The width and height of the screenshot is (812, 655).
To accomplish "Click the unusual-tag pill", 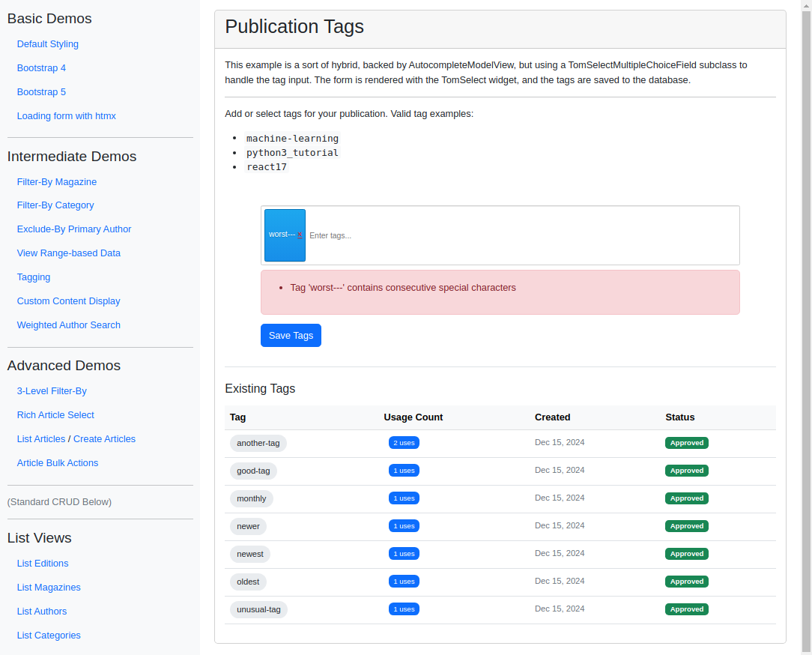I will pos(258,609).
